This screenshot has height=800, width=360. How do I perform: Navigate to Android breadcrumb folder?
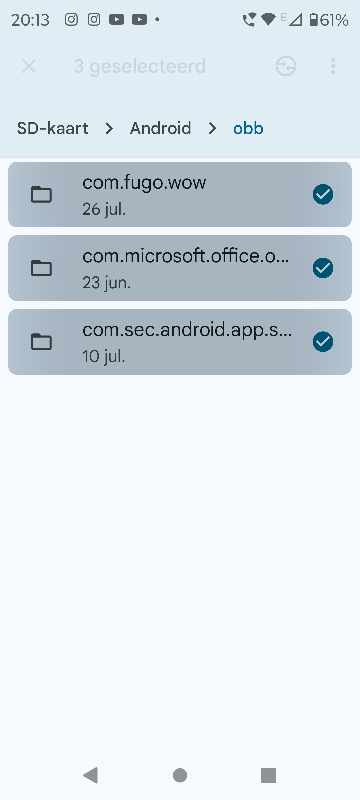(x=160, y=128)
